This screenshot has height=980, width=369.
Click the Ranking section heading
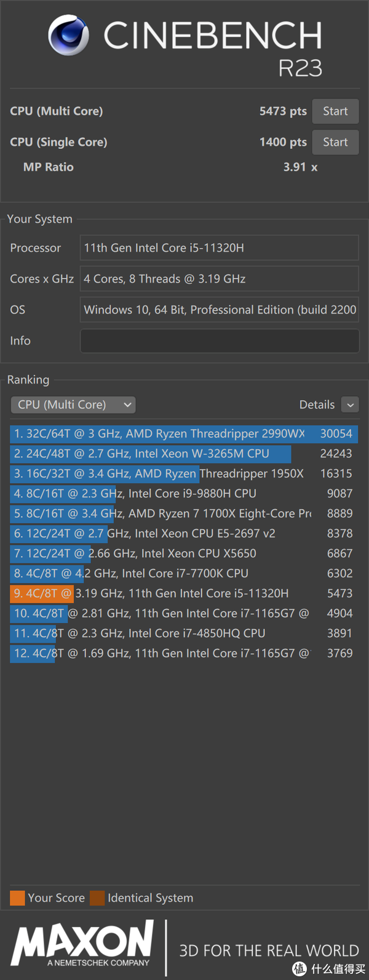28,380
